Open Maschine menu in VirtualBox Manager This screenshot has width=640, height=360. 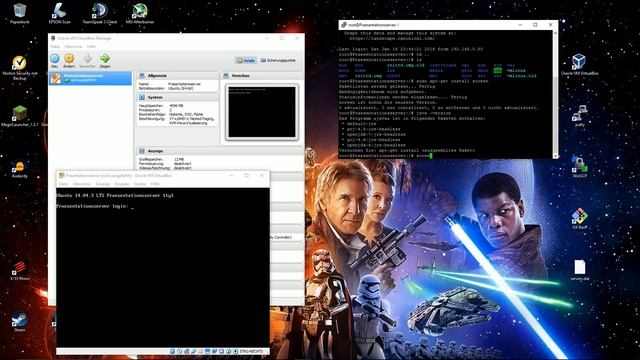click(73, 47)
